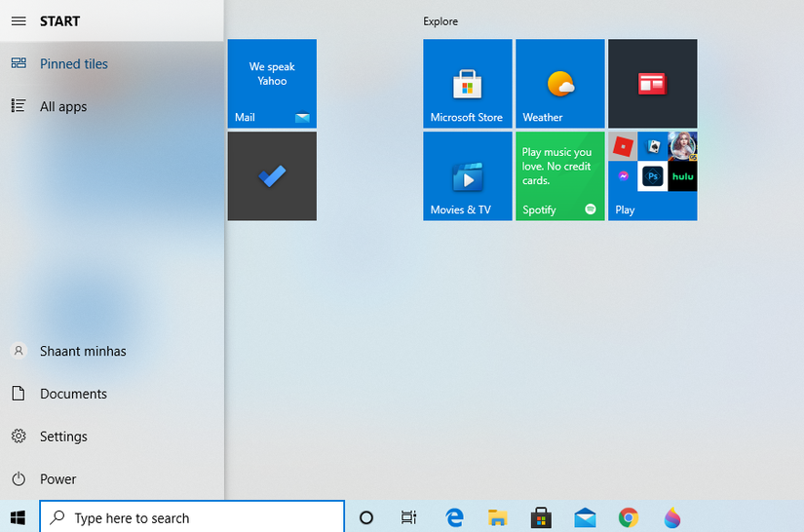Open the Documents folder
Screen dimensions: 804x532
(x=112, y=393)
